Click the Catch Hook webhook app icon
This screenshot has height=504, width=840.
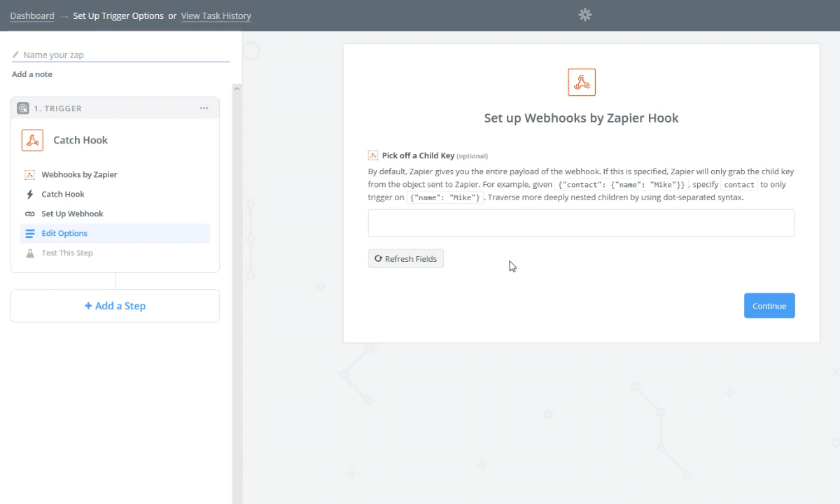pos(32,140)
